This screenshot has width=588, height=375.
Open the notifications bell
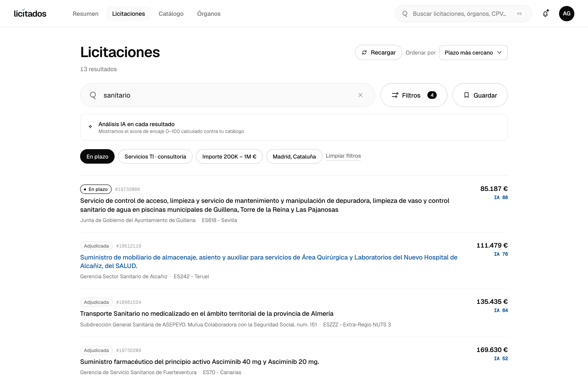545,14
